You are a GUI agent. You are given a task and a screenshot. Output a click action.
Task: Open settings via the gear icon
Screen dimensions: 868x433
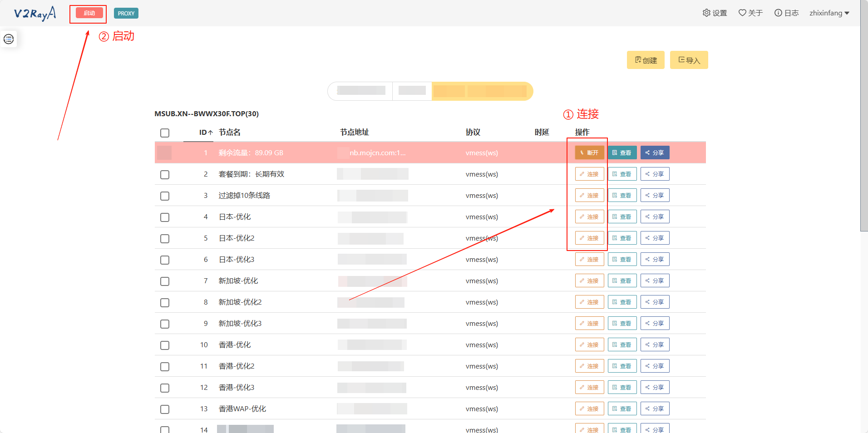tap(706, 13)
